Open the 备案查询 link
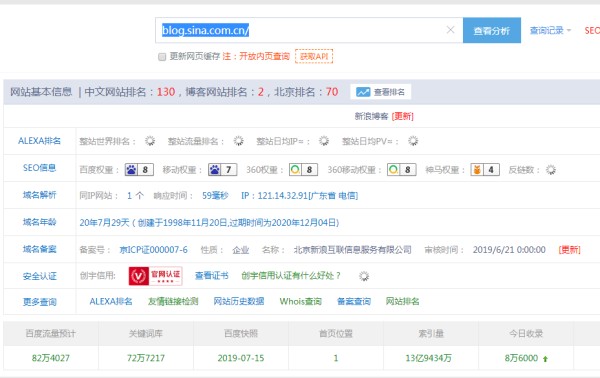 pyautogui.click(x=354, y=301)
